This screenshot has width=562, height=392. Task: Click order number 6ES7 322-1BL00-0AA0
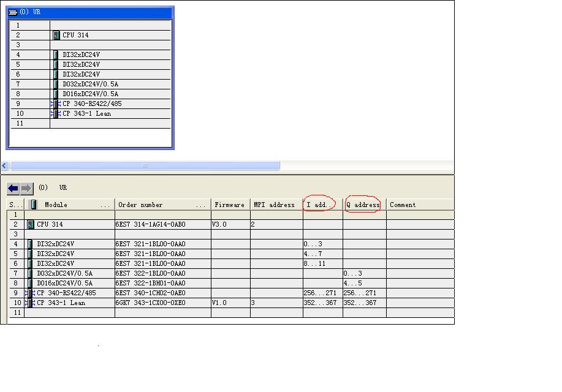(x=151, y=273)
